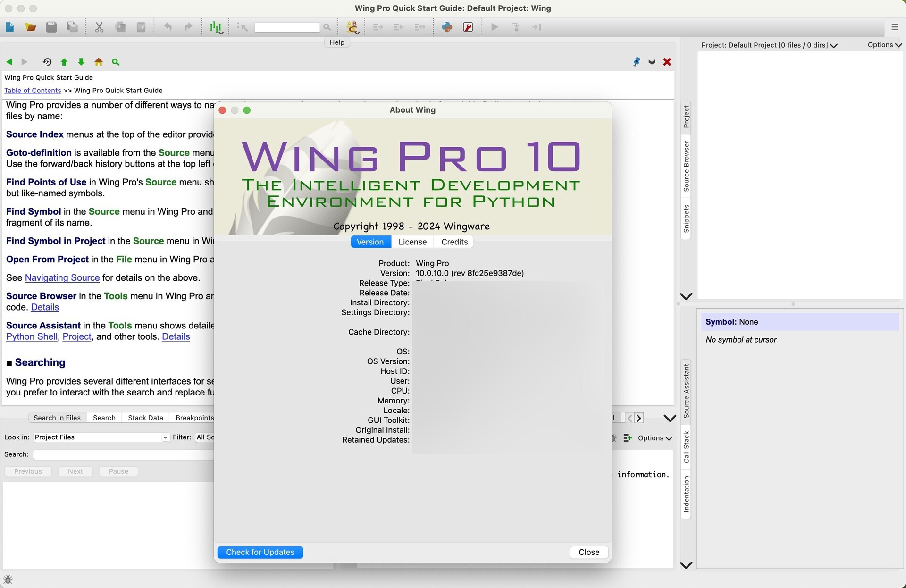906x588 pixels.
Task: Open Search in Files tab
Action: pos(57,418)
